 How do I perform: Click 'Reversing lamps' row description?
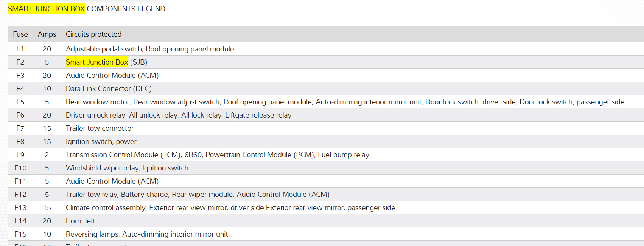[147, 234]
